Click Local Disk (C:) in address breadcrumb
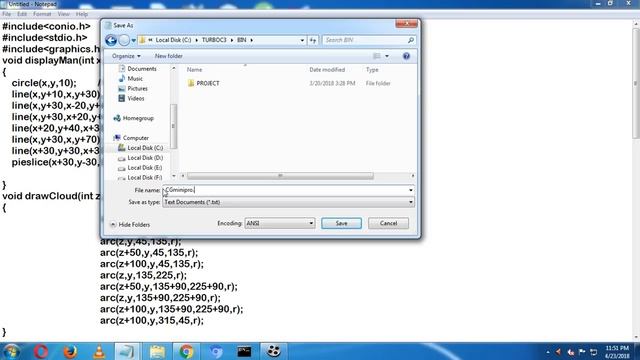Viewport: 640px width, 360px height. [x=173, y=40]
